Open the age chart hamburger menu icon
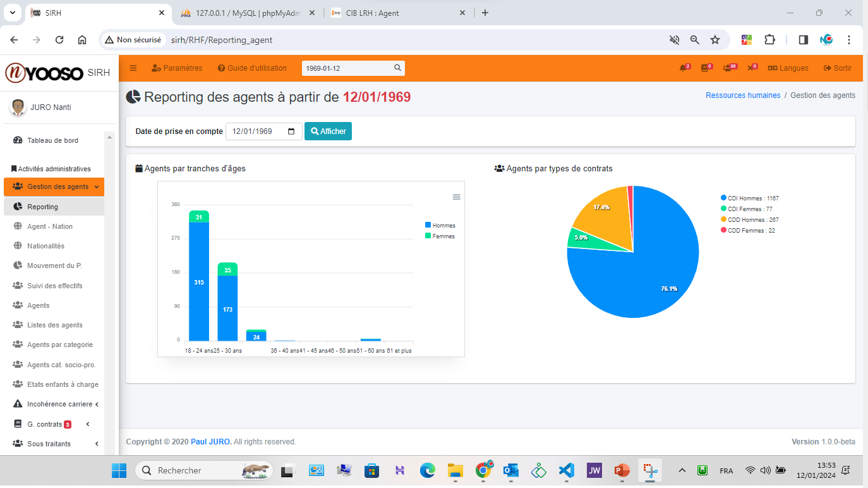 pyautogui.click(x=457, y=197)
